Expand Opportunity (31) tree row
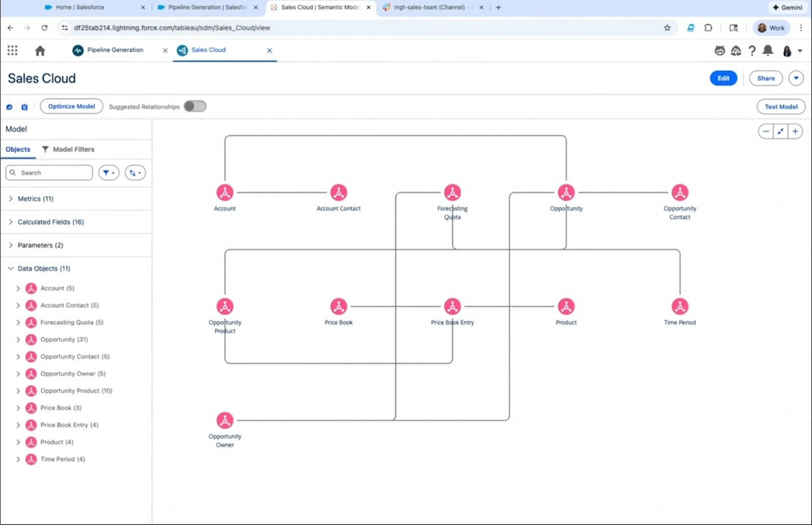Image resolution: width=812 pixels, height=525 pixels. point(18,340)
